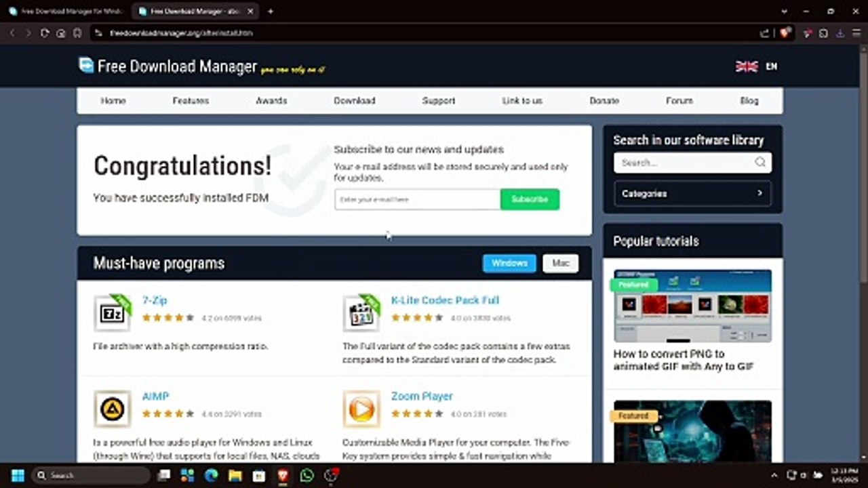Click the Categories chevron arrow
The height and width of the screenshot is (488, 868).
(x=759, y=193)
